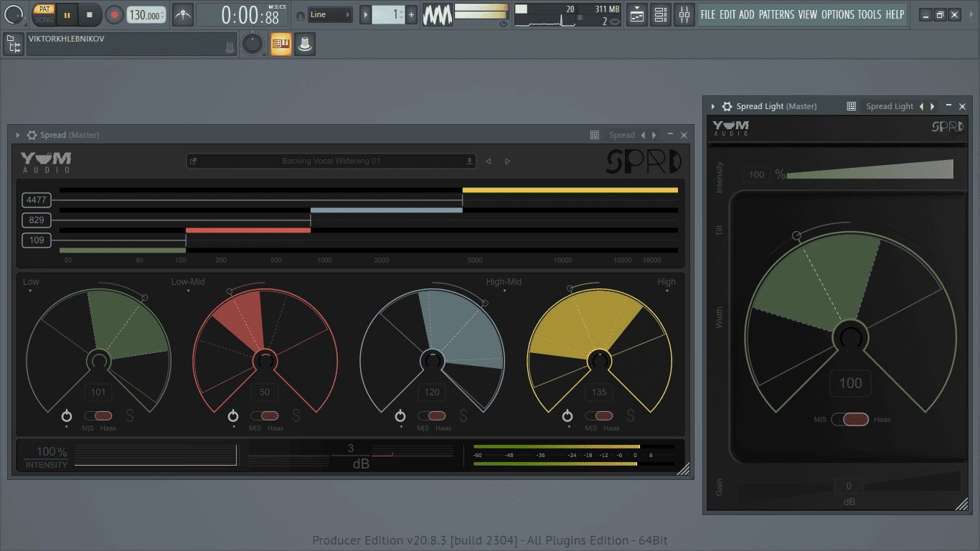Image resolution: width=980 pixels, height=551 pixels.
Task: Click the 109 crossover frequency field
Action: point(37,240)
